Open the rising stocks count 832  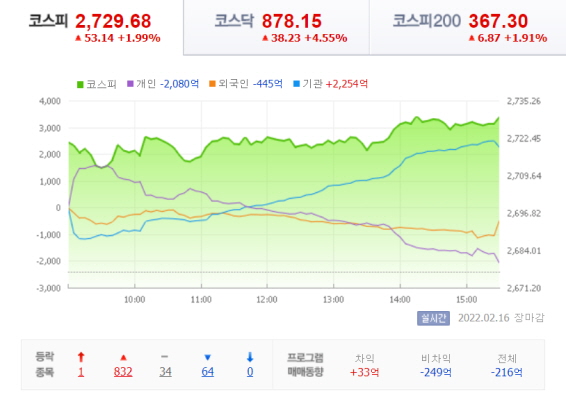point(123,372)
